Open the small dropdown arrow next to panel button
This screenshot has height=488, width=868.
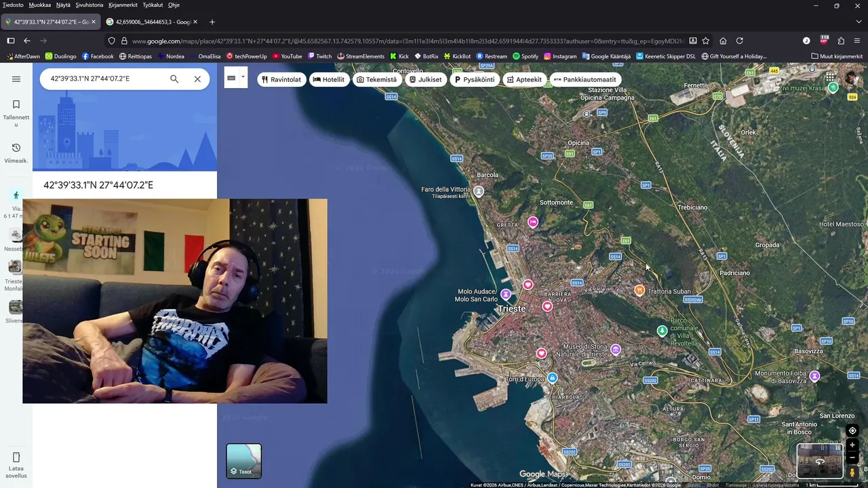[x=243, y=77]
